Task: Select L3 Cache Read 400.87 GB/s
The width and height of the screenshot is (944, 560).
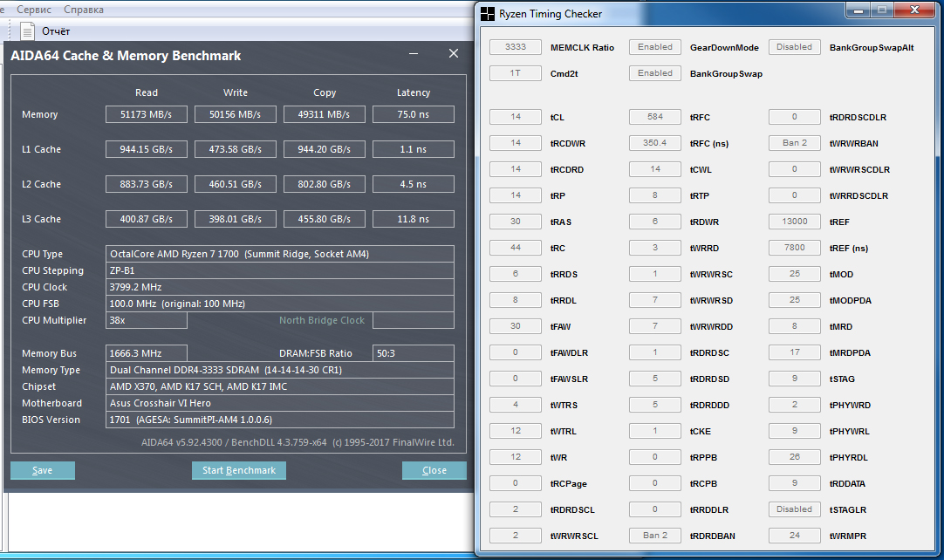Action: 147,219
